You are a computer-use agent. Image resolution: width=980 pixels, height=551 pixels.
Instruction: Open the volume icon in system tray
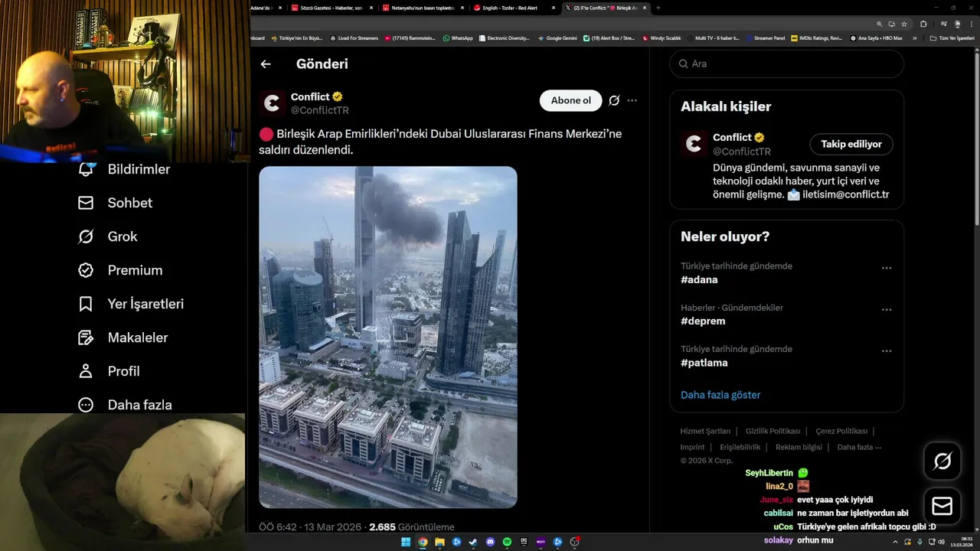click(x=941, y=542)
